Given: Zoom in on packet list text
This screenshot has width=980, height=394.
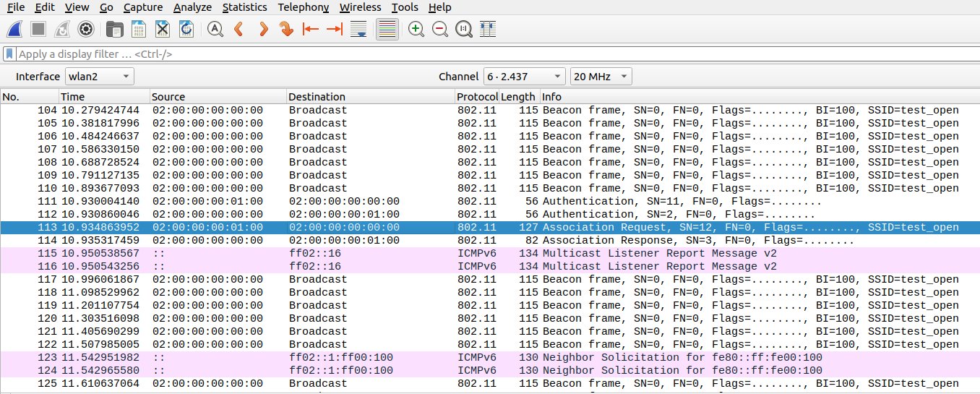Looking at the screenshot, I should pos(416,29).
